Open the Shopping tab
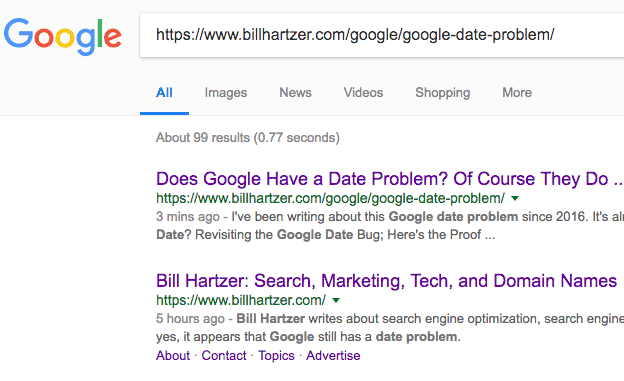Screen dimensions: 624x381 [x=443, y=92]
